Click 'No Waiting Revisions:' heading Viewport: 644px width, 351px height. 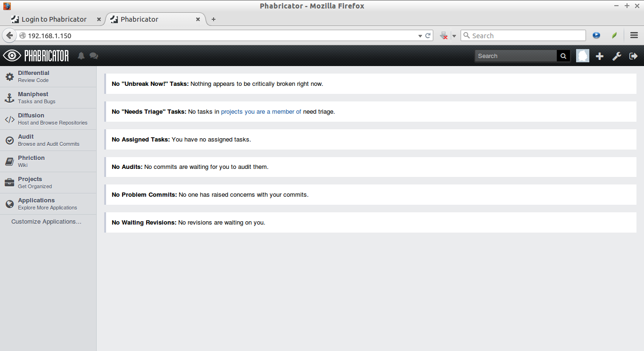pos(144,223)
